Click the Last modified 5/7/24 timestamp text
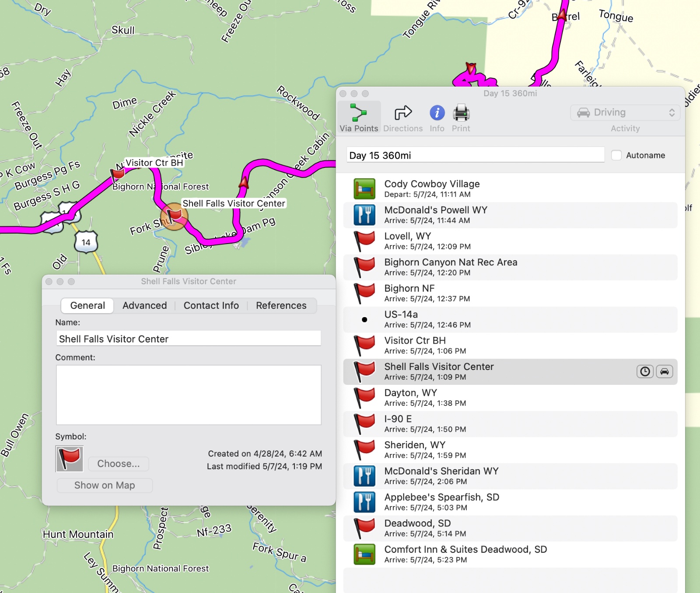 click(x=264, y=467)
